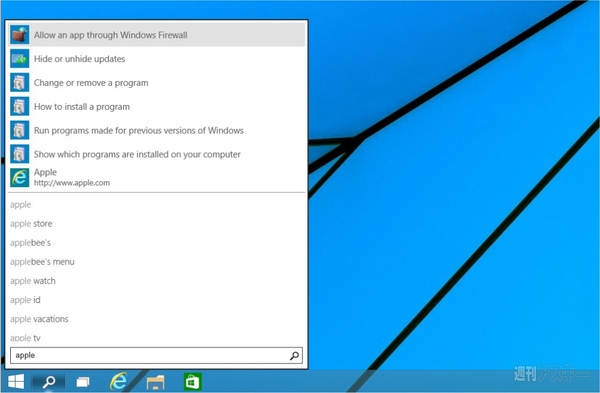Screen dimensions: 600x393
Task: Open Show which programs are installed result
Action: click(x=157, y=154)
